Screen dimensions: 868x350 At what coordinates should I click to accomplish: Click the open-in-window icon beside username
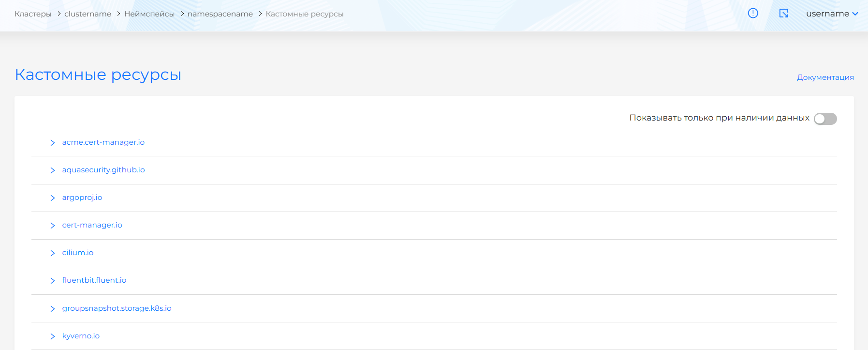coord(784,14)
